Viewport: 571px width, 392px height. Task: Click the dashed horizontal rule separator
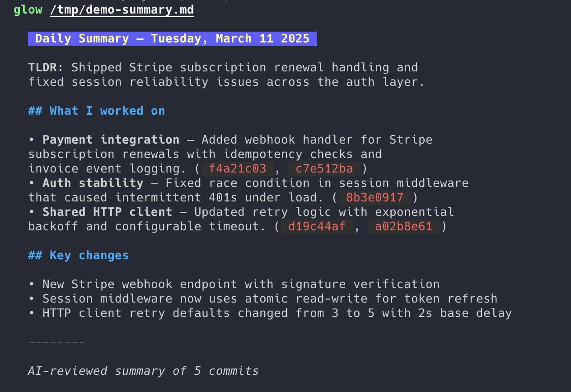tap(57, 342)
